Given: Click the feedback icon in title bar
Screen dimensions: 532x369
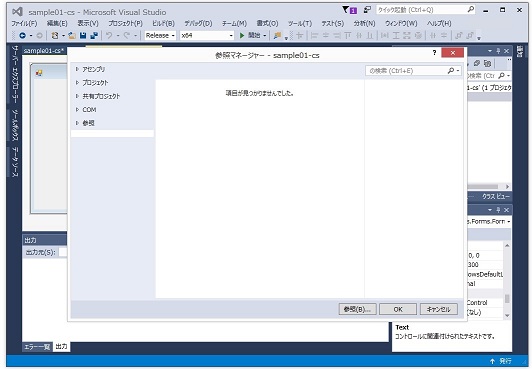Looking at the screenshot, I should (x=367, y=10).
